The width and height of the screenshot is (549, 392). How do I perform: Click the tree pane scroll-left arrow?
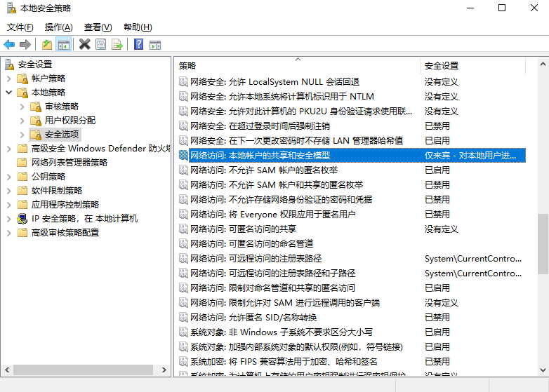7,370
